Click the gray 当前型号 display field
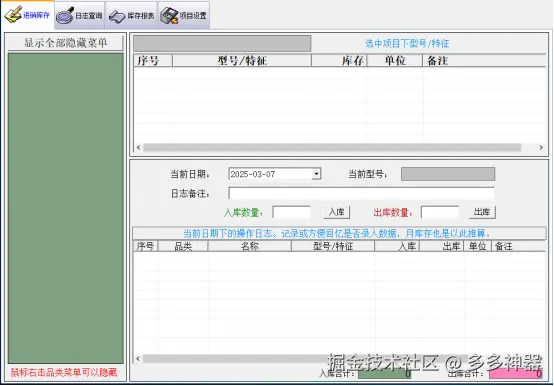This screenshot has width=554, height=386. tap(448, 174)
